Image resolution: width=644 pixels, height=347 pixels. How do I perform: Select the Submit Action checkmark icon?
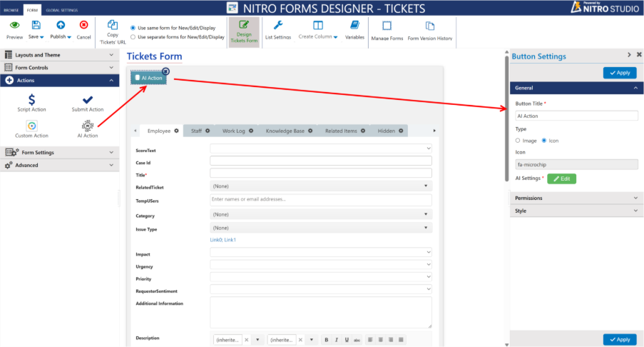(87, 100)
